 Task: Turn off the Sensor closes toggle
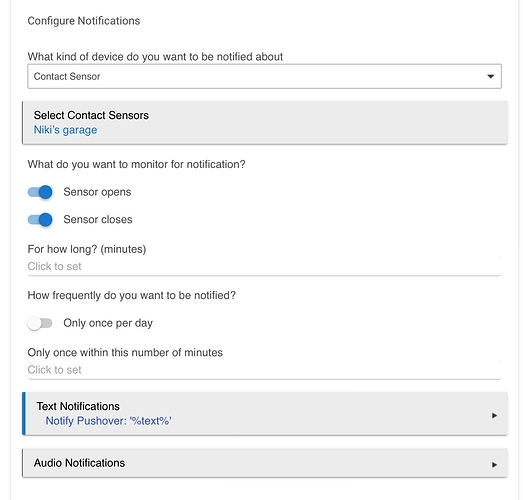pyautogui.click(x=40, y=219)
